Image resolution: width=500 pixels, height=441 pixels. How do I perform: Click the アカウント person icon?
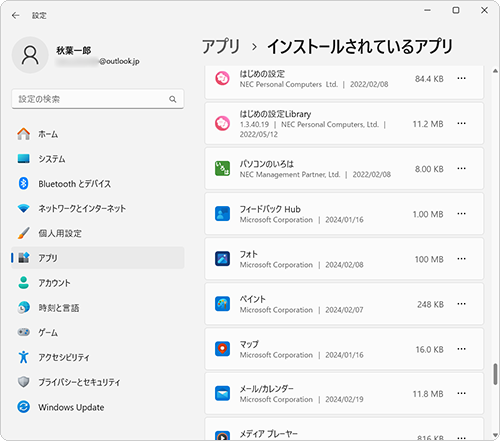coord(24,283)
